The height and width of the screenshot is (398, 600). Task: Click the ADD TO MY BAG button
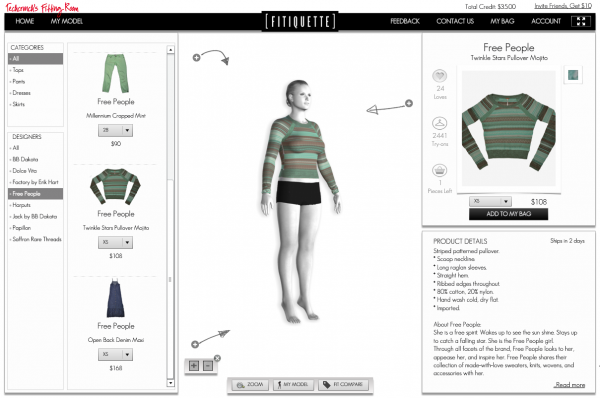509,214
